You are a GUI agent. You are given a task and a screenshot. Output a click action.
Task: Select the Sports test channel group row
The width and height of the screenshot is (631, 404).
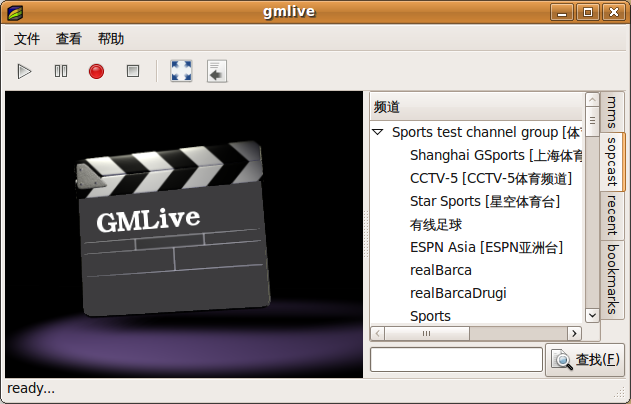[x=476, y=132]
